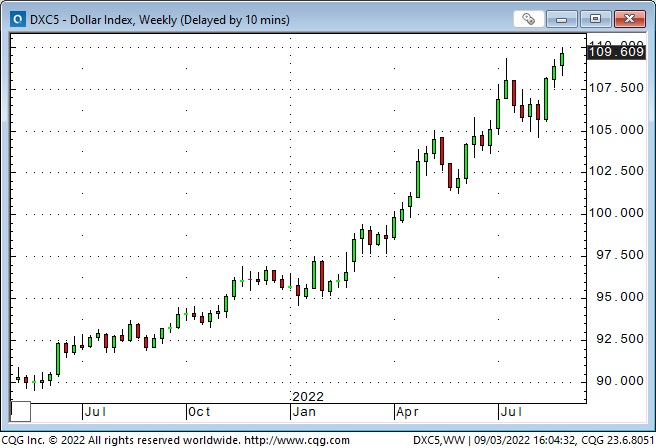
Task: Click the 102.500 price axis label
Action: tap(616, 171)
